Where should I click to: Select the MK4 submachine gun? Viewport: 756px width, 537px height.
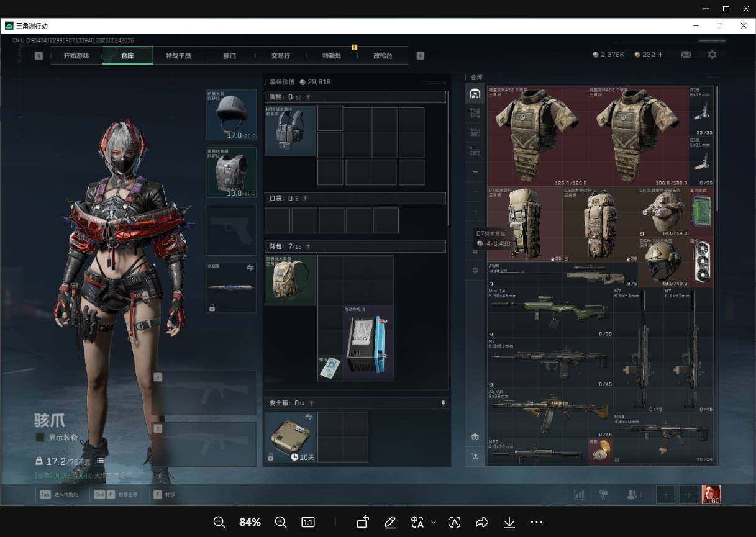coord(663,438)
